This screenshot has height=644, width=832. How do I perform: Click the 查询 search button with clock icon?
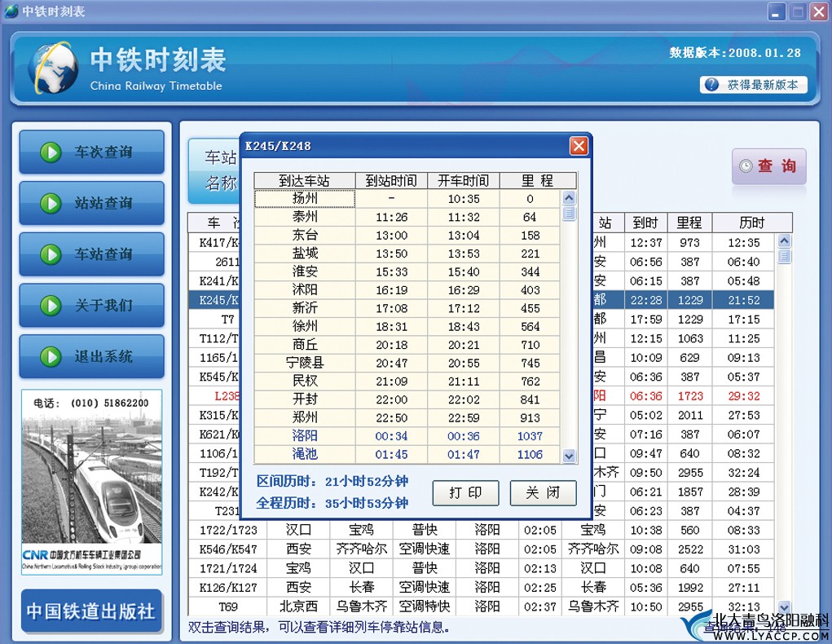pos(769,166)
